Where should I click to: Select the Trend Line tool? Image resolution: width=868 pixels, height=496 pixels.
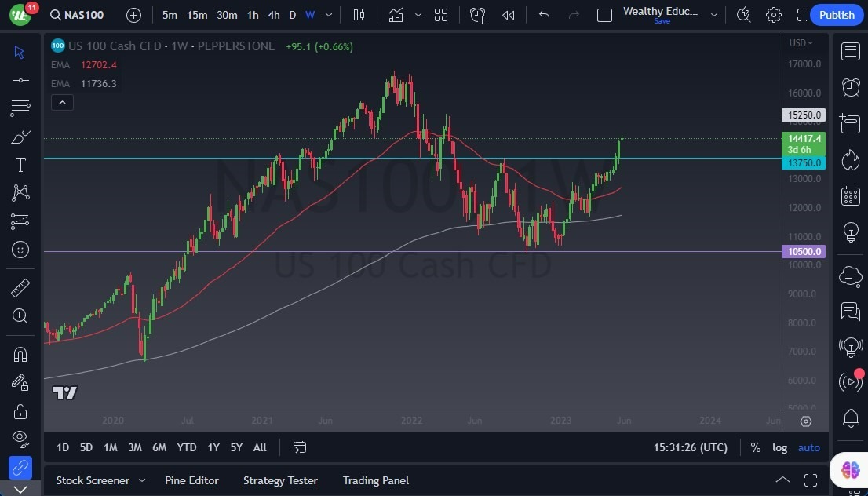(x=20, y=80)
